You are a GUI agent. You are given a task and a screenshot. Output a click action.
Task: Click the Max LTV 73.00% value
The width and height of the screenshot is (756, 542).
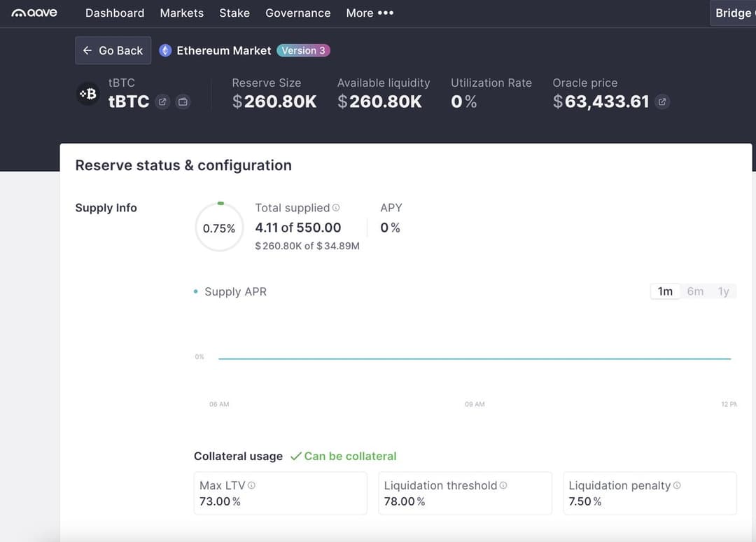220,501
